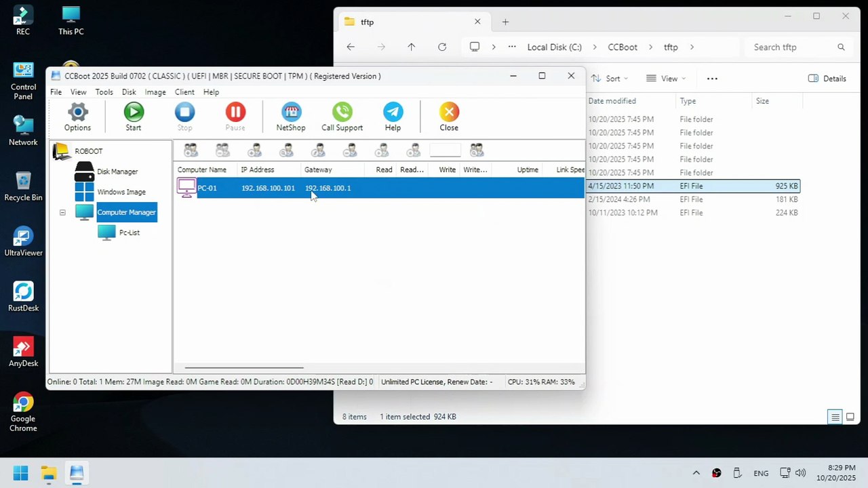Screen dimensions: 868x488
Task: Open the View menu in CCBoot
Action: (x=79, y=92)
